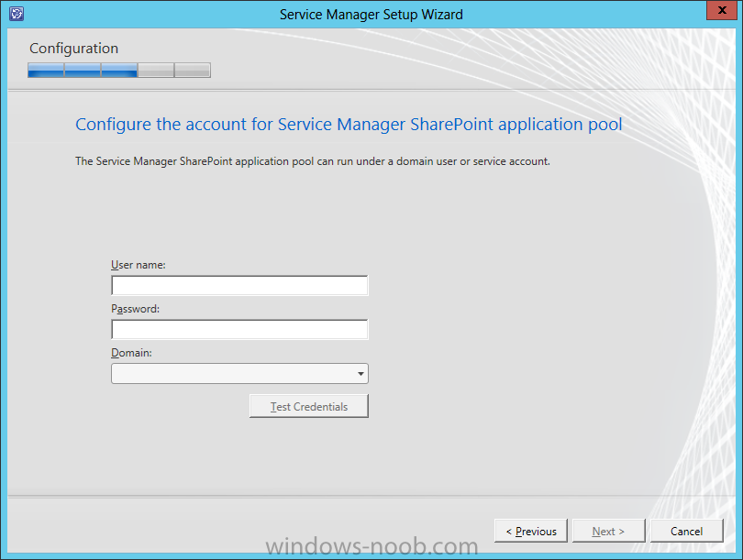The width and height of the screenshot is (743, 560).
Task: Click the Test Credentials button
Action: [309, 406]
